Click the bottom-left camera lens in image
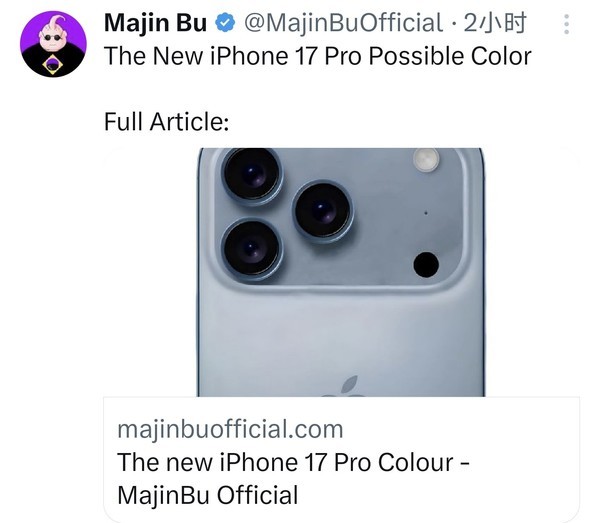The image size is (600, 523). 252,248
